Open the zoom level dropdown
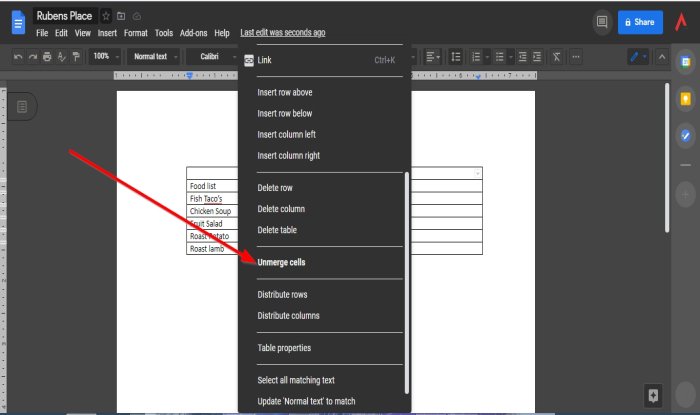The height and width of the screenshot is (415, 700). pos(105,56)
